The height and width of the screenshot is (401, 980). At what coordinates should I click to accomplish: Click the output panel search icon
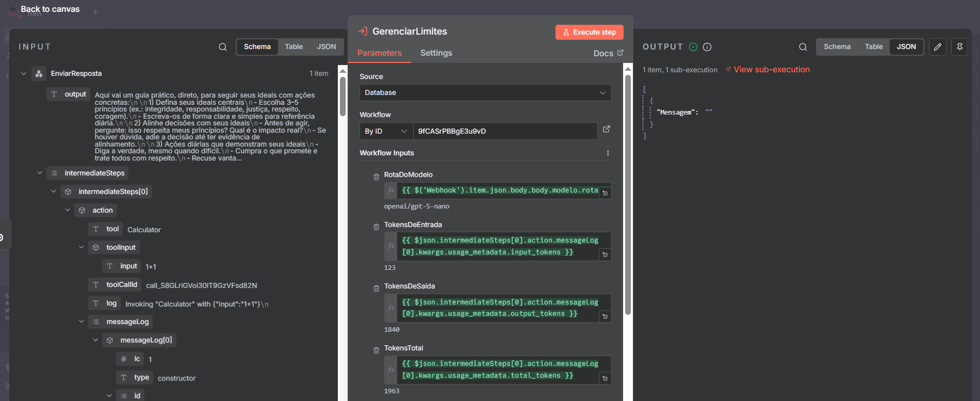803,47
